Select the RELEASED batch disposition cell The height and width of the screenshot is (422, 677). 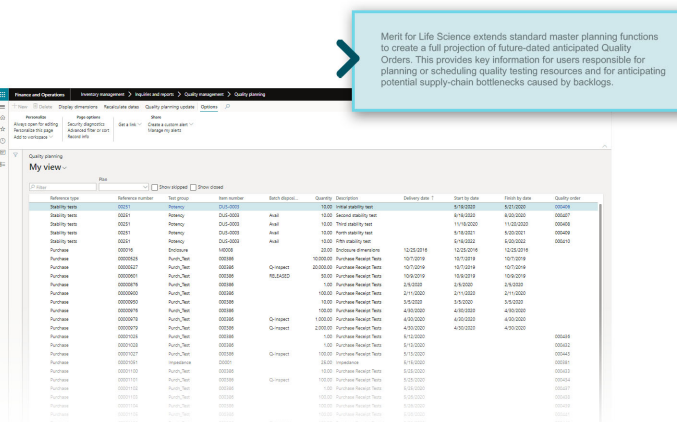click(279, 276)
